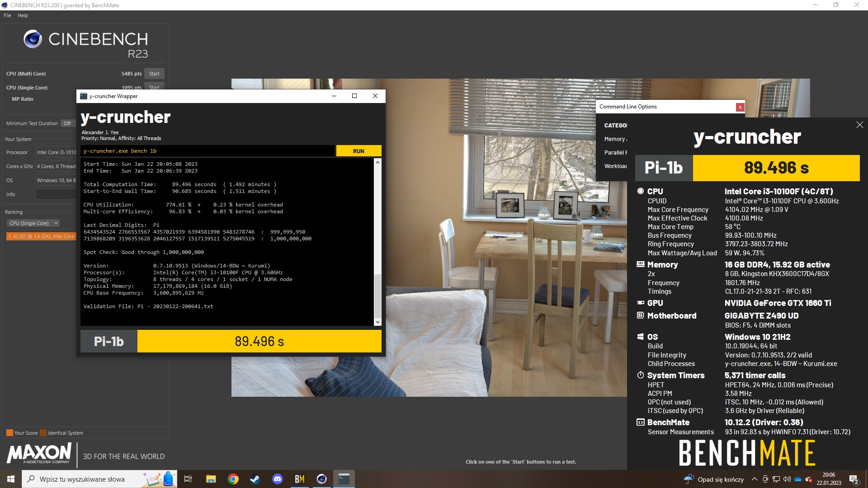Open the notification center
The image size is (868, 488).
[854, 479]
